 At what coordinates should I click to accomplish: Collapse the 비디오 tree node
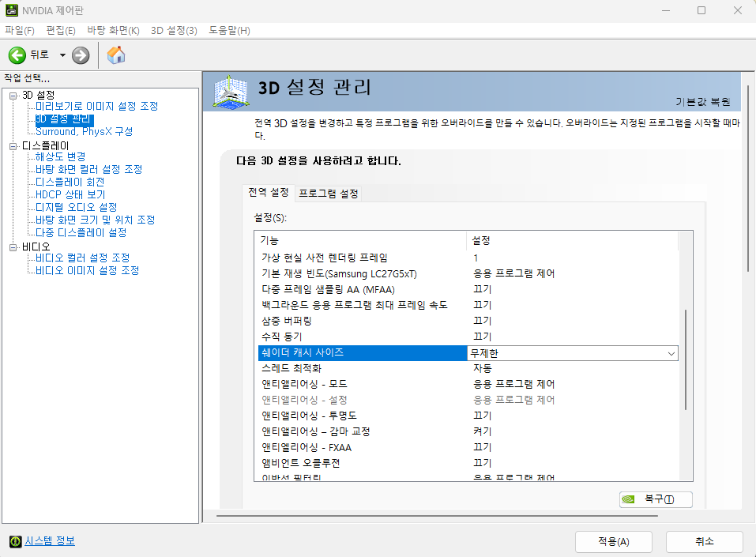(13, 247)
